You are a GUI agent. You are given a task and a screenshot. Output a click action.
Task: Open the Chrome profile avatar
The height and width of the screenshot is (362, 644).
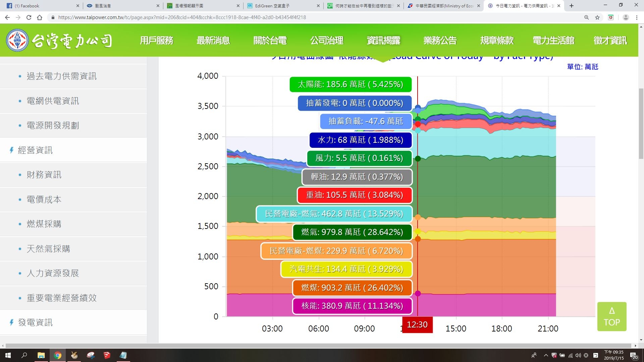[626, 17]
